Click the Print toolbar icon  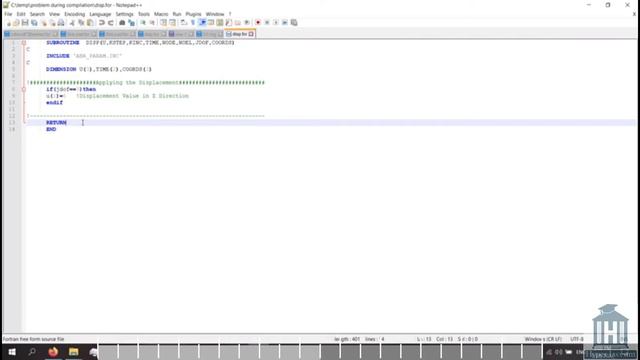[x=61, y=23]
